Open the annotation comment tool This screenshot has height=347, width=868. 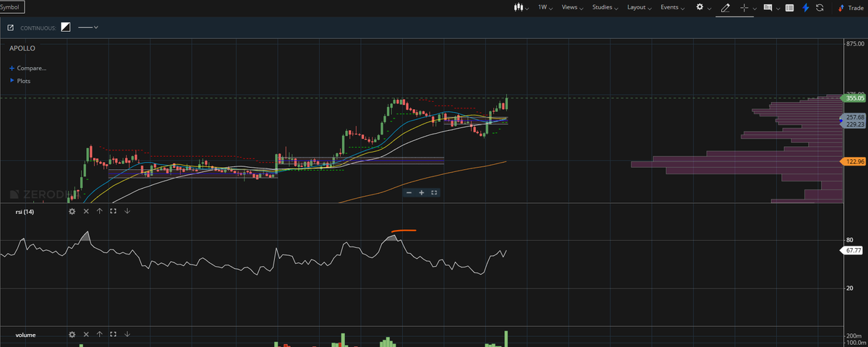(768, 7)
